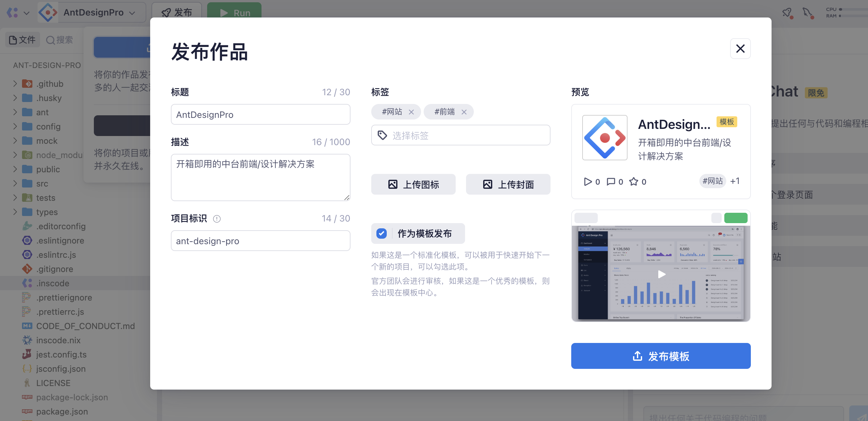This screenshot has width=868, height=421.
Task: Switch to the 搜索 tab
Action: pos(60,40)
